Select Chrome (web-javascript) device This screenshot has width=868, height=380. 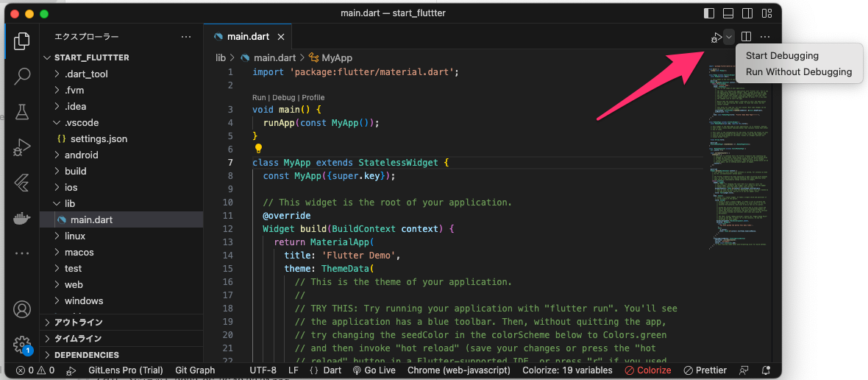coord(458,370)
